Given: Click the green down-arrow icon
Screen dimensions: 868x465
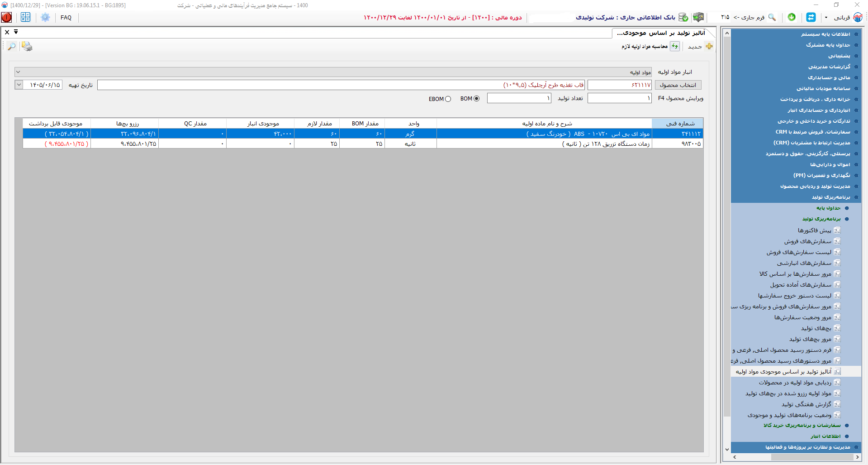Looking at the screenshot, I should pos(792,17).
